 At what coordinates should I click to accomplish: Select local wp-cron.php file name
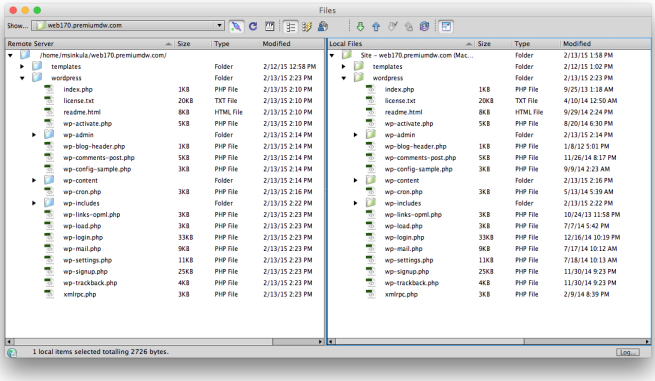click(x=404, y=192)
